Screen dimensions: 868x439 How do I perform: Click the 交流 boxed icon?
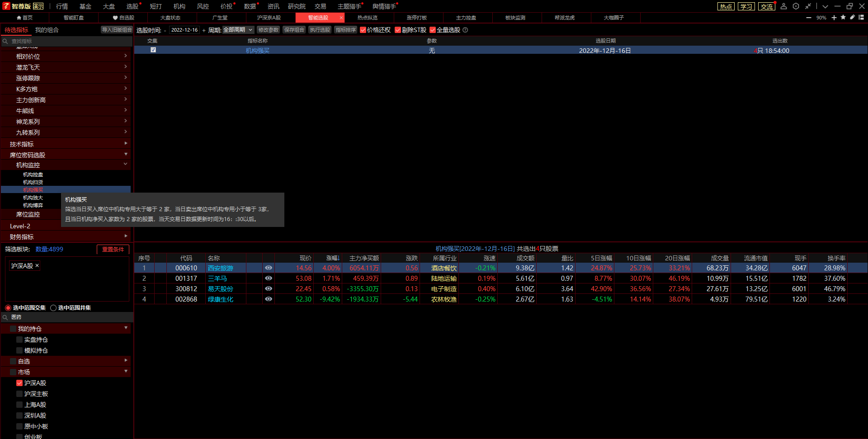click(767, 6)
